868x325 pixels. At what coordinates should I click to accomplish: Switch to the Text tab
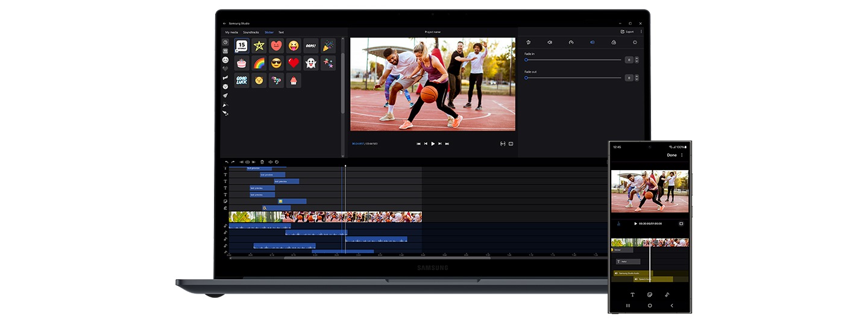[x=281, y=32]
